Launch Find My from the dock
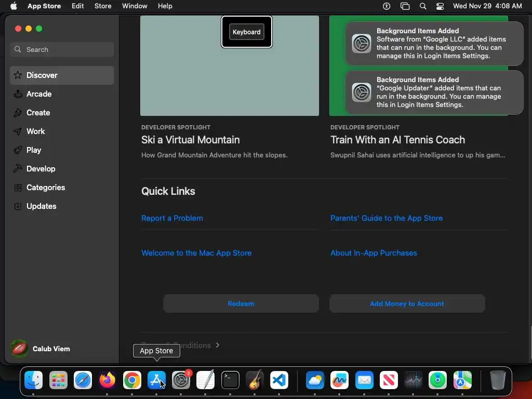 coord(437,380)
